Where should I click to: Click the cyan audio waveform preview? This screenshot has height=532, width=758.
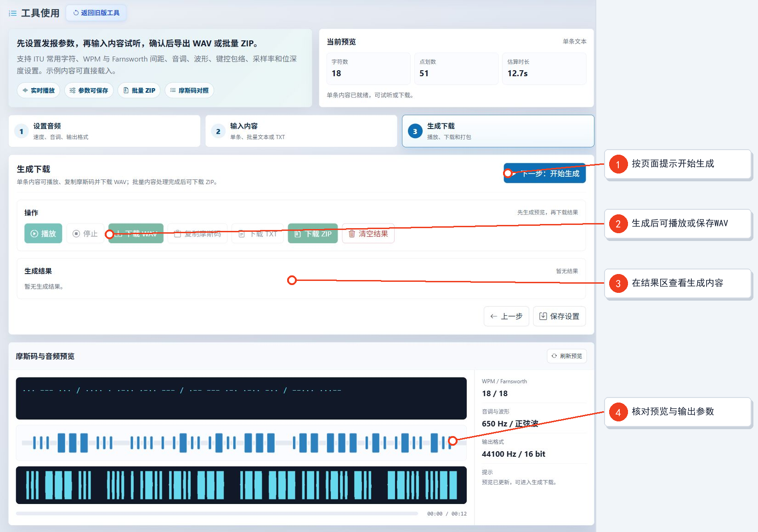coord(241,485)
